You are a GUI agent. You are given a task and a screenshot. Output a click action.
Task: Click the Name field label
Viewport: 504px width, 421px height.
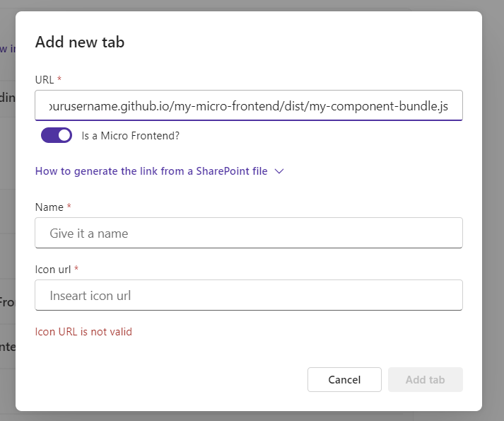tap(49, 207)
